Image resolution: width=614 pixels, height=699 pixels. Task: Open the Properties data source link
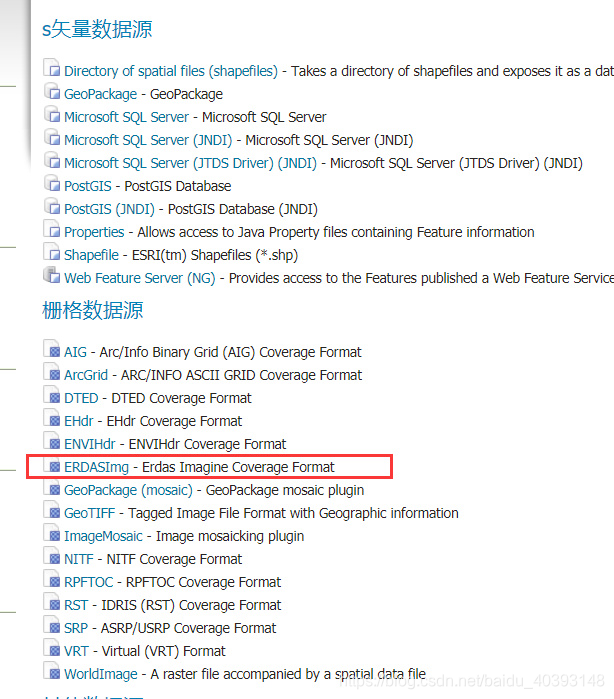(94, 233)
